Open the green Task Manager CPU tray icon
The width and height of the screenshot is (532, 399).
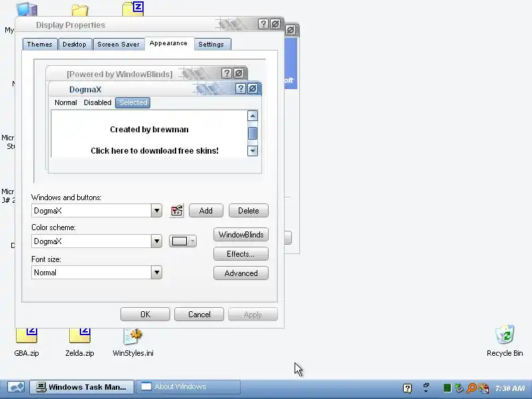coord(447,388)
